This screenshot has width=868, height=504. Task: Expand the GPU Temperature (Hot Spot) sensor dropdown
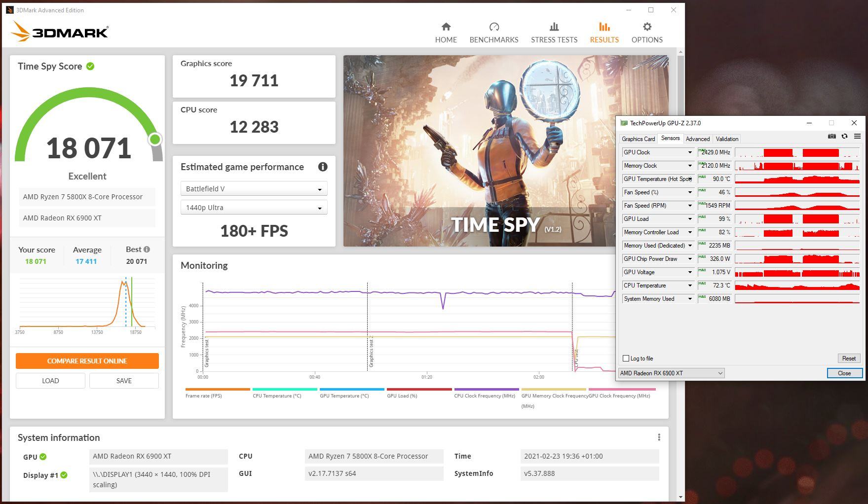point(690,179)
